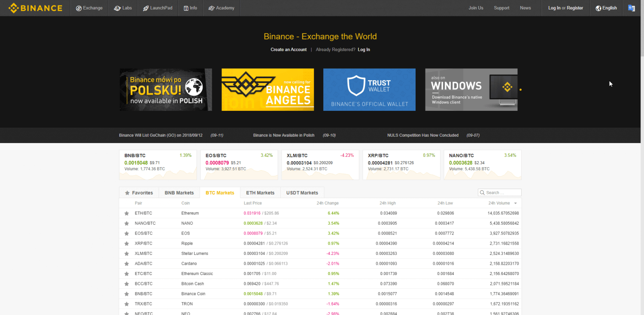Click the star icon on the Favorites tab
This screenshot has height=315, width=644.
(128, 193)
